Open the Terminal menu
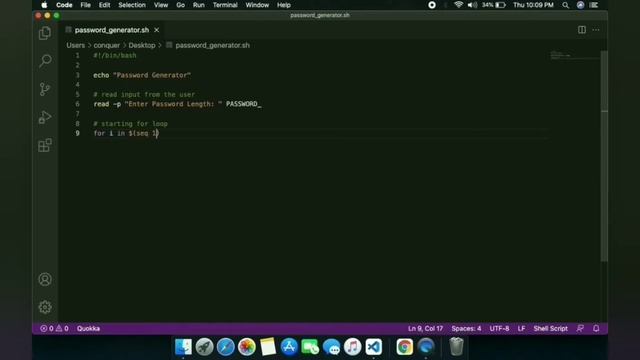 click(225, 5)
